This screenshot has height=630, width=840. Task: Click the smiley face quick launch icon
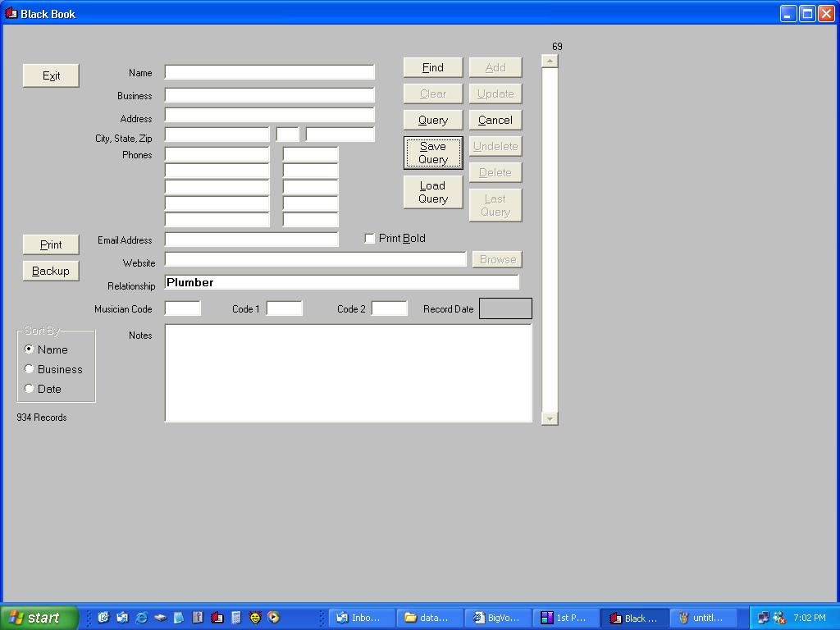[x=254, y=618]
